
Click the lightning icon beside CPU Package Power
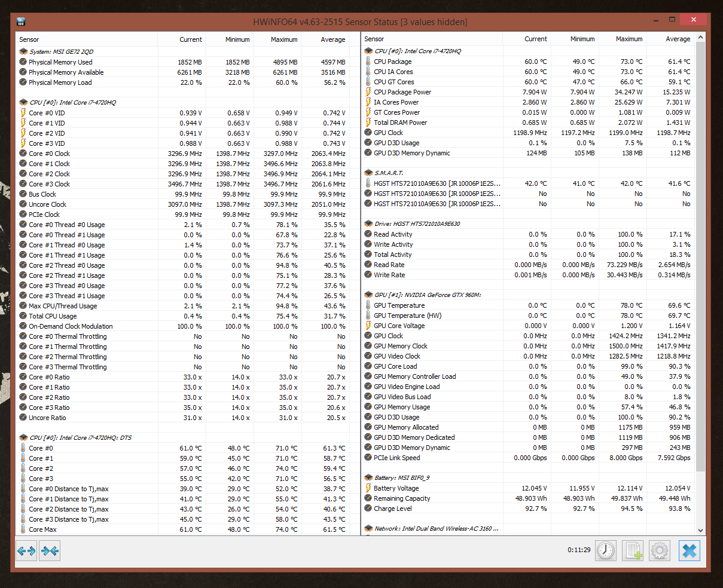[368, 92]
